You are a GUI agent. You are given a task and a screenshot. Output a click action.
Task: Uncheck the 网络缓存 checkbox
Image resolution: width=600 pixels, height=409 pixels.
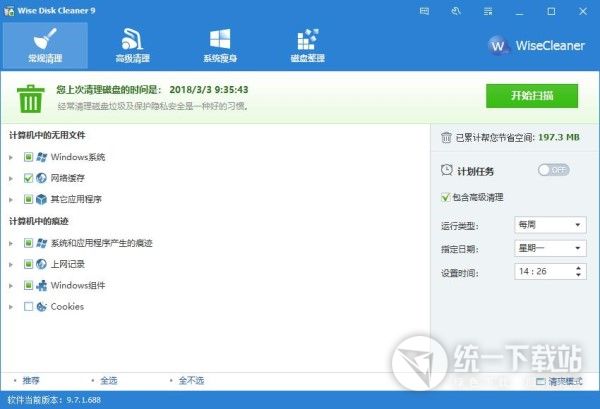click(29, 178)
